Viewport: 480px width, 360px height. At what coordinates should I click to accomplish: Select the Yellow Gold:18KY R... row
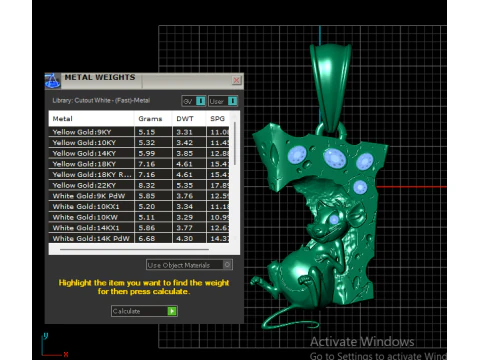click(x=139, y=175)
